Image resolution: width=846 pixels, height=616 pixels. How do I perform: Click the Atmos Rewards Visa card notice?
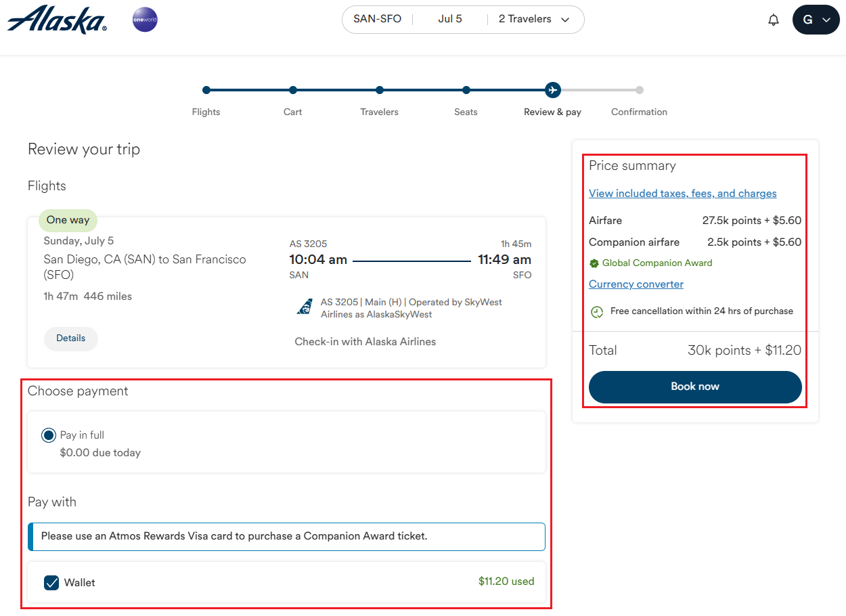coord(286,536)
